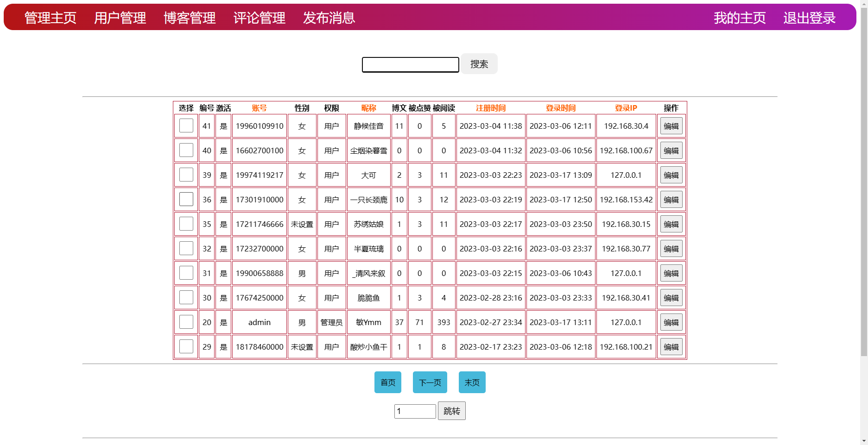Tick the admin row checkbox
The image size is (868, 445).
pyautogui.click(x=186, y=322)
